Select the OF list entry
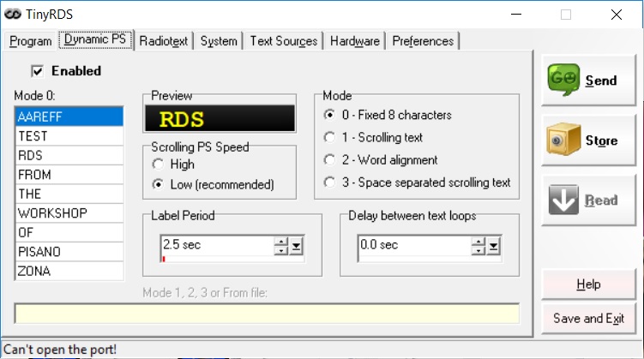 69,232
